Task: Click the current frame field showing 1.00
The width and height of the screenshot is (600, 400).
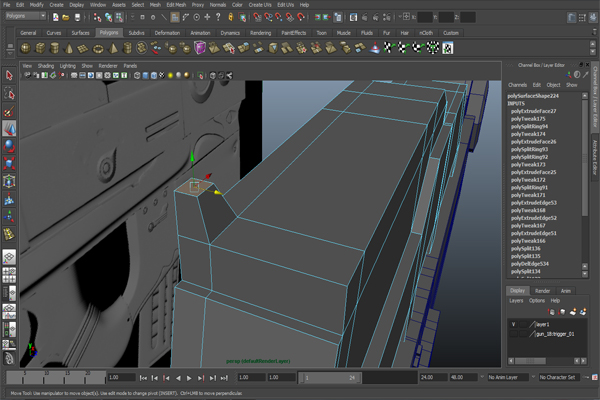Action: pos(121,377)
